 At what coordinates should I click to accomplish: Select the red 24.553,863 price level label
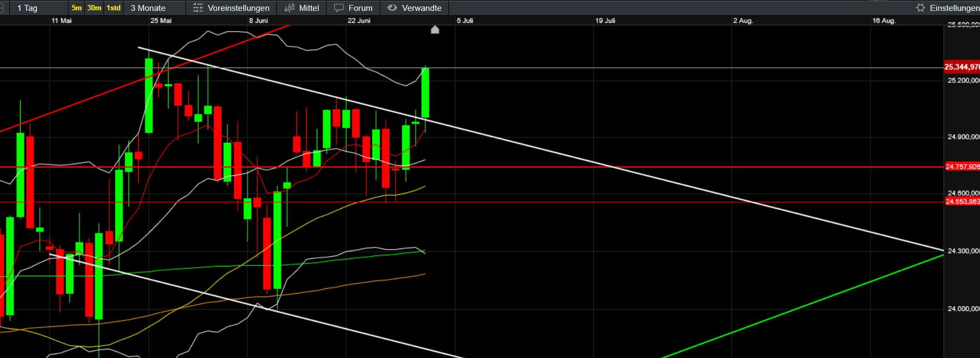pyautogui.click(x=962, y=202)
